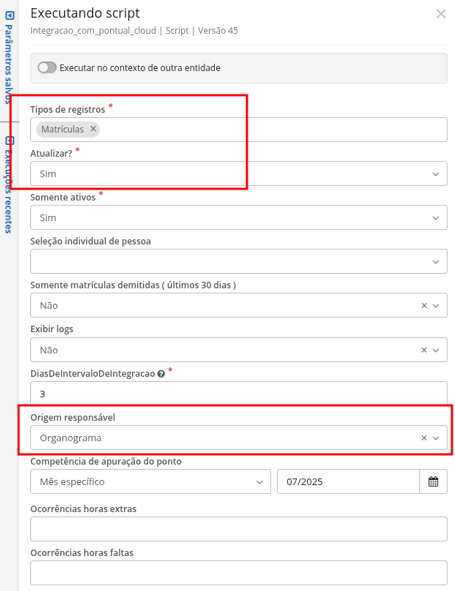Screen dimensions: 455x591
Task: Click the DiasDeIntervaloDeIntegracao number field
Action: [x=239, y=393]
